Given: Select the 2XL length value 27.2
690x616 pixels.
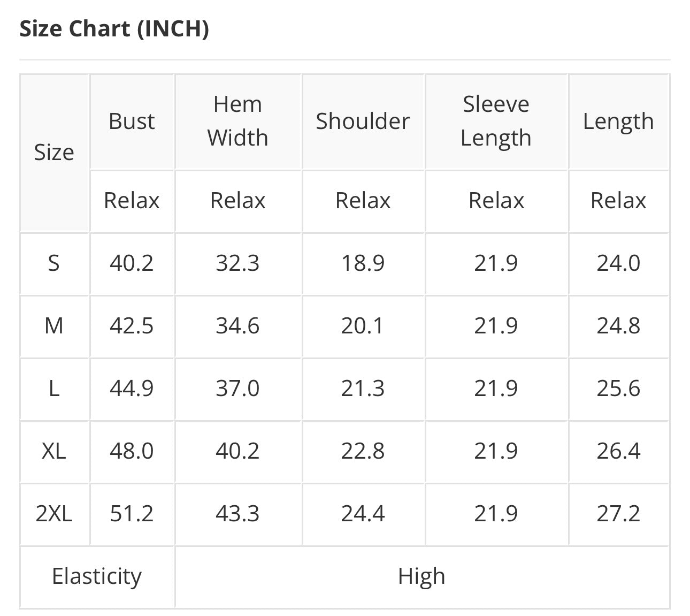Looking at the screenshot, I should tap(618, 514).
